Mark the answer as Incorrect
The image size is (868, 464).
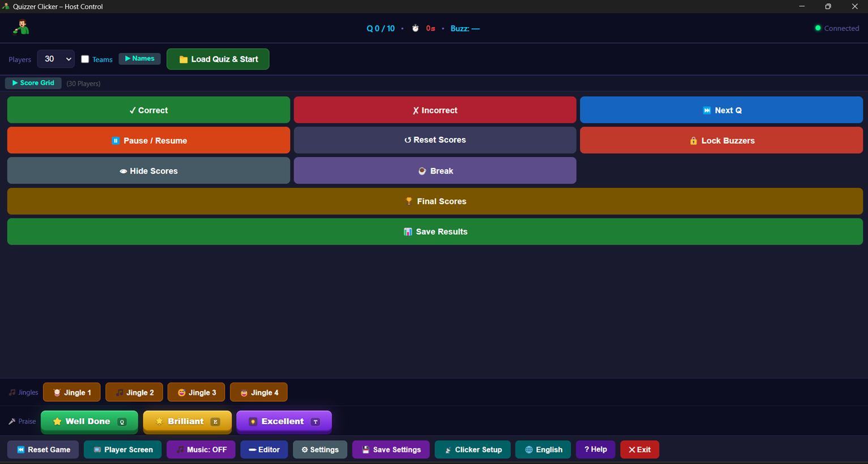click(435, 110)
